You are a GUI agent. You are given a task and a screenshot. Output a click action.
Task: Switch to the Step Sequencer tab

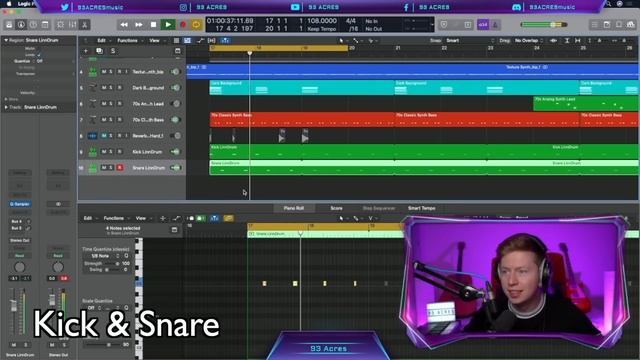(379, 208)
